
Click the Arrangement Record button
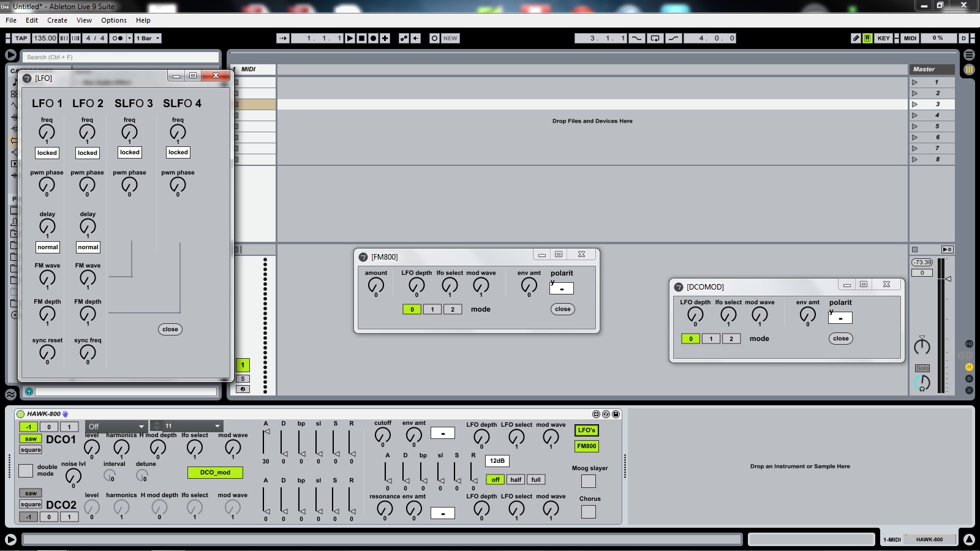click(373, 38)
